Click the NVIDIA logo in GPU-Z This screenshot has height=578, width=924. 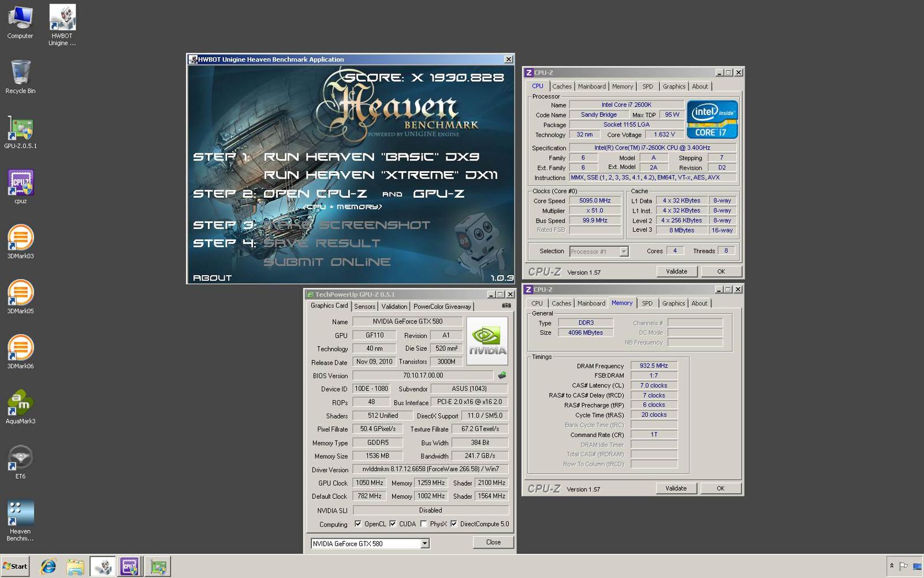click(x=487, y=340)
